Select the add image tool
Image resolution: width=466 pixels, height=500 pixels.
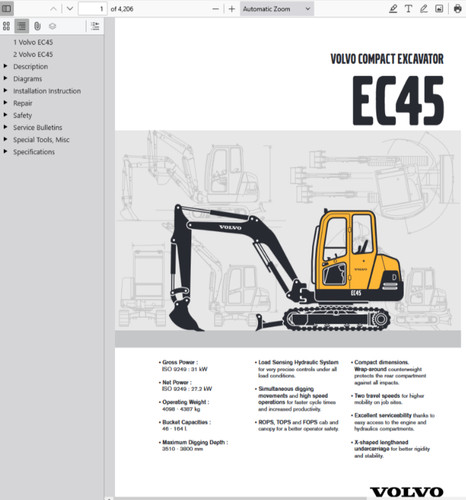point(439,9)
